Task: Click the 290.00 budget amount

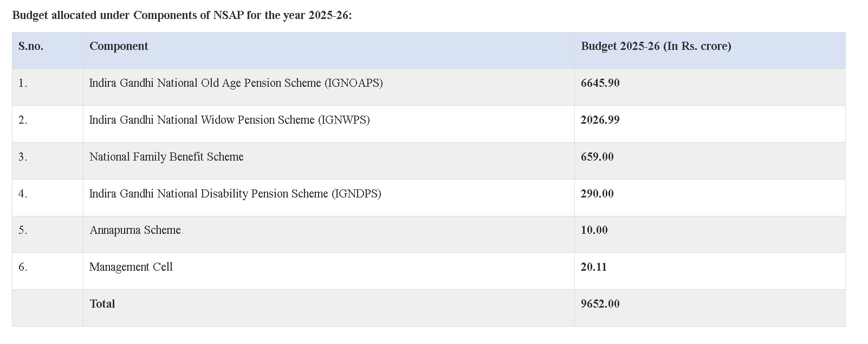Action: tap(597, 194)
